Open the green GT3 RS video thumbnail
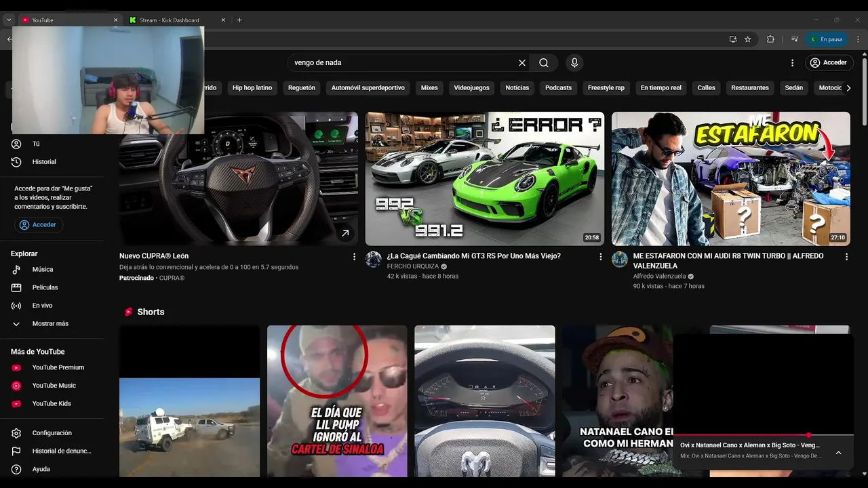The width and height of the screenshot is (868, 488). tap(485, 178)
